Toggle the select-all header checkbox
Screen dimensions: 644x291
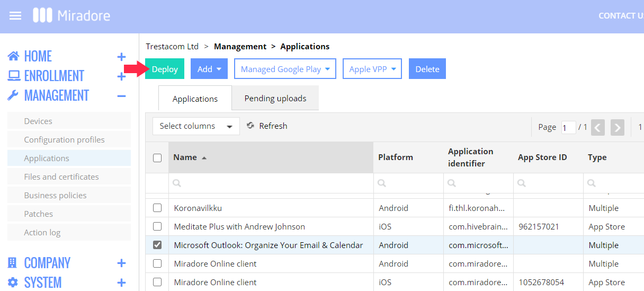157,157
